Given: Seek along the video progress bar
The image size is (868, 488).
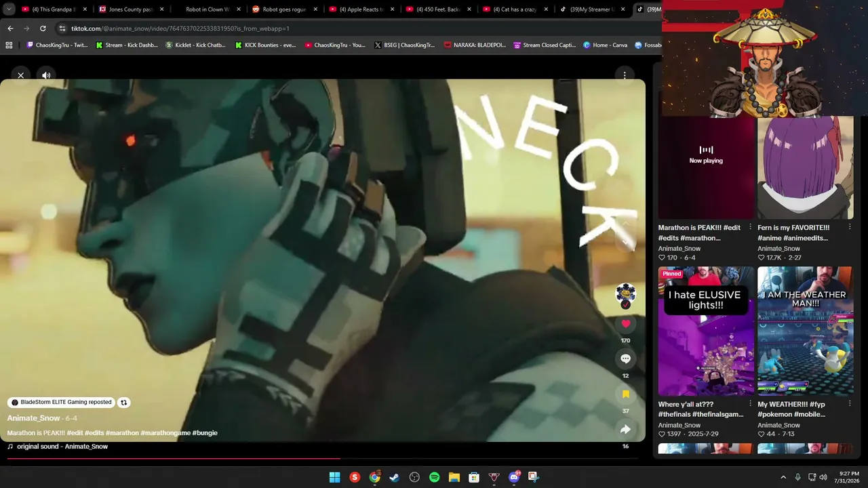Looking at the screenshot, I should click(x=321, y=459).
